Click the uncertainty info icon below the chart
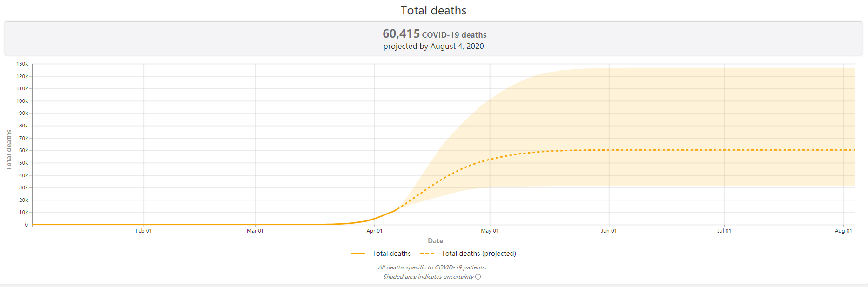This screenshot has width=868, height=287. (x=478, y=277)
